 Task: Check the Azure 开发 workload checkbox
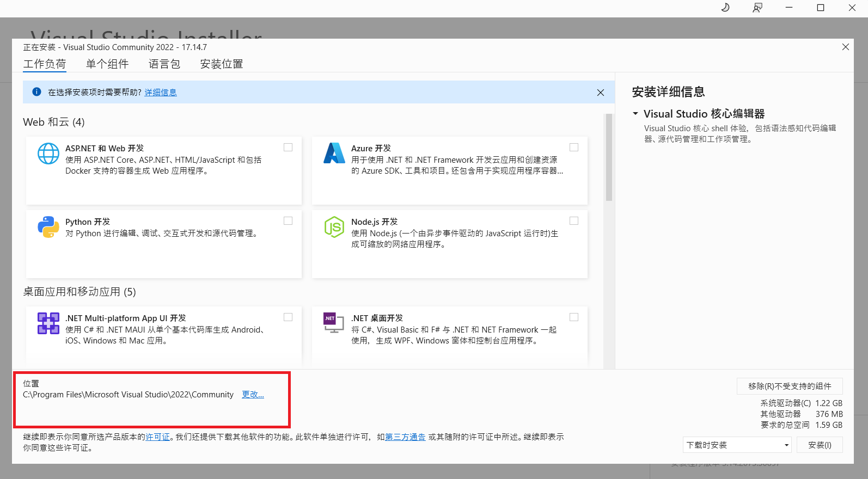point(574,148)
